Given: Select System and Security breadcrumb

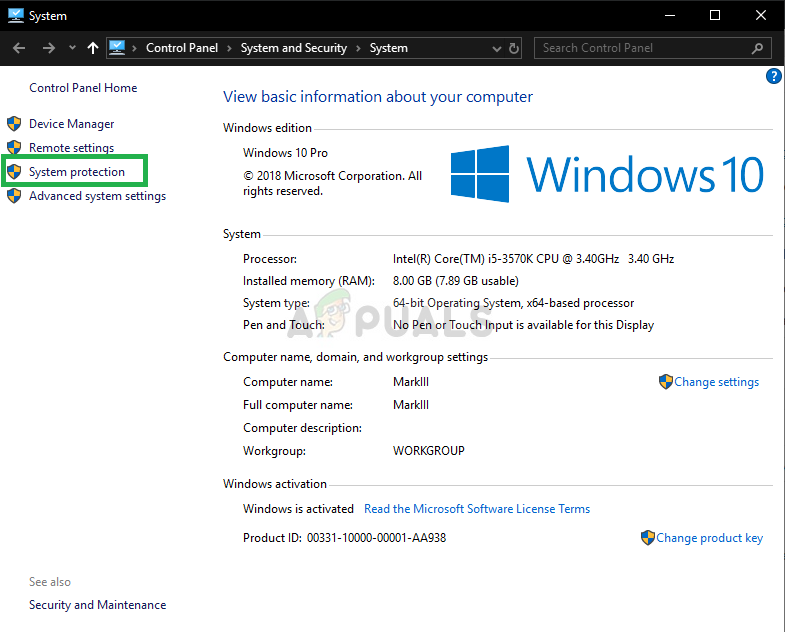Looking at the screenshot, I should coord(294,48).
